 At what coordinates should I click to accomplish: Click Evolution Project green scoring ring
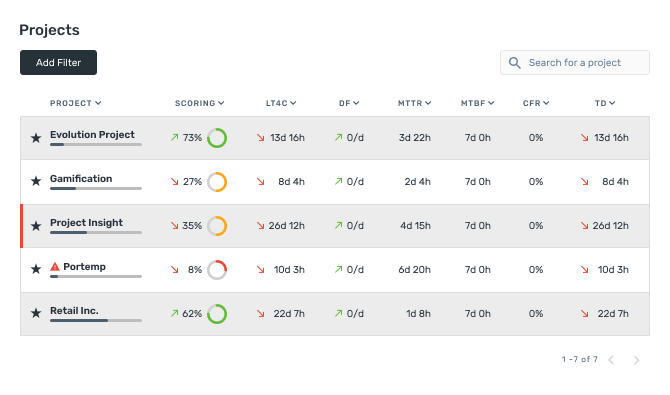[x=217, y=138]
